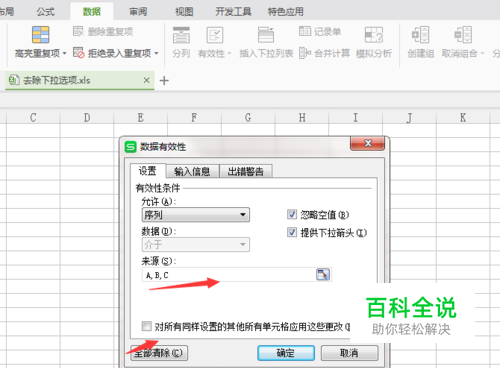Switch to the 特色应用 ribbon tab

coord(286,12)
